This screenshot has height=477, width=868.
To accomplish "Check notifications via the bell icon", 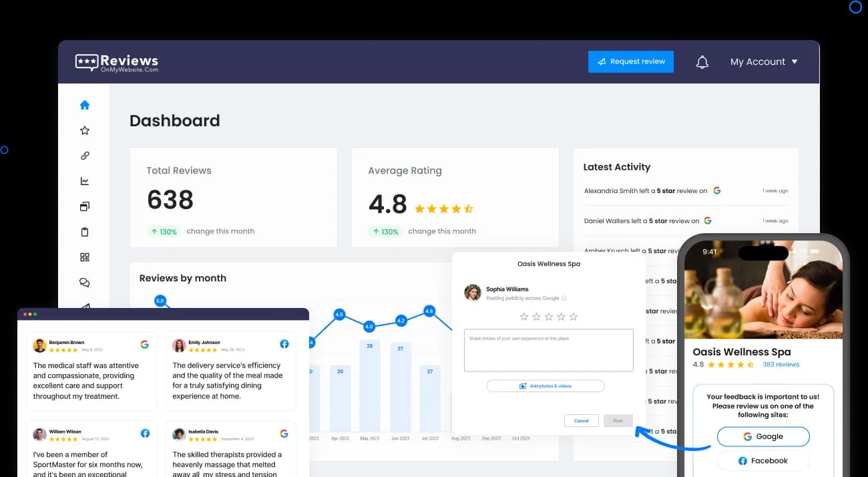I will [x=702, y=62].
